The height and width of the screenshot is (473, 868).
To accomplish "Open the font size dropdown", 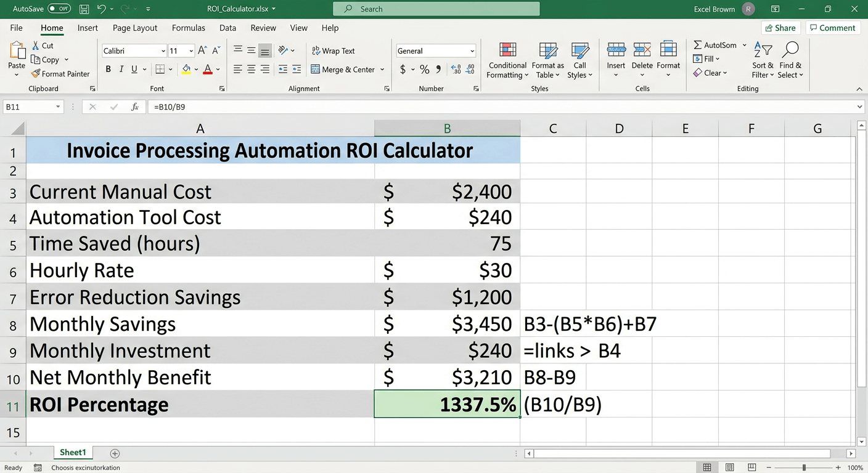I will click(x=191, y=51).
